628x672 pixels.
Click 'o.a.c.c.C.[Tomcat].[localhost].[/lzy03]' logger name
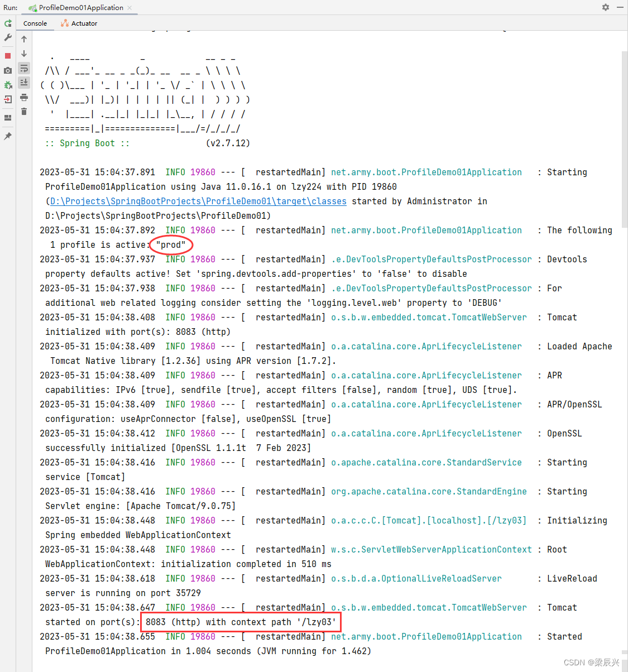click(429, 521)
